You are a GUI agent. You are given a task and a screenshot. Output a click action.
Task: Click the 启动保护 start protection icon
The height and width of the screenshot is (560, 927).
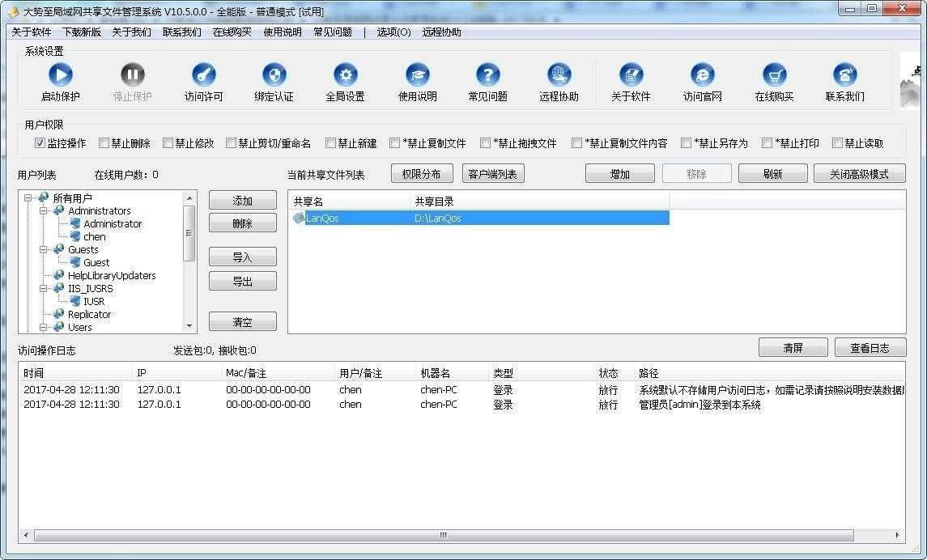(60, 75)
